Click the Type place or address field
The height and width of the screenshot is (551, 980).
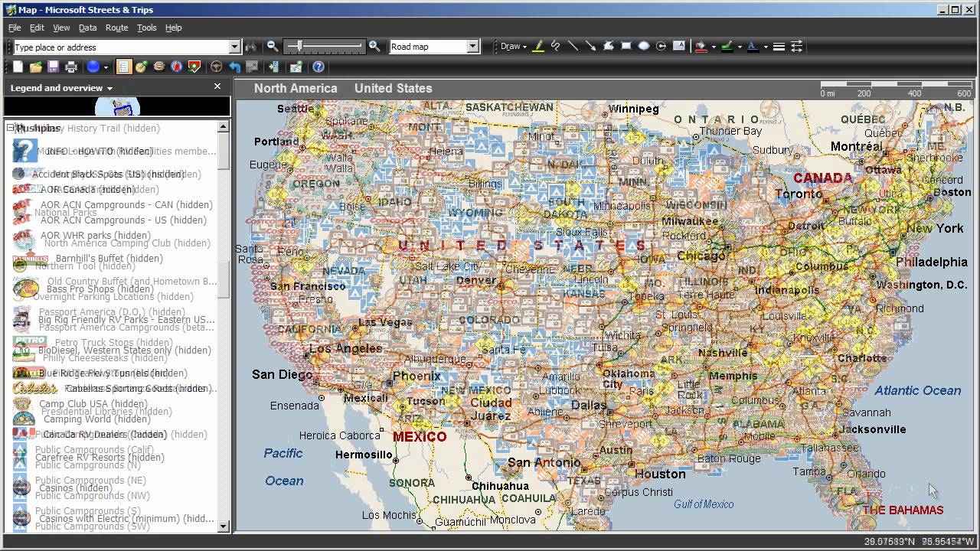[x=121, y=47]
